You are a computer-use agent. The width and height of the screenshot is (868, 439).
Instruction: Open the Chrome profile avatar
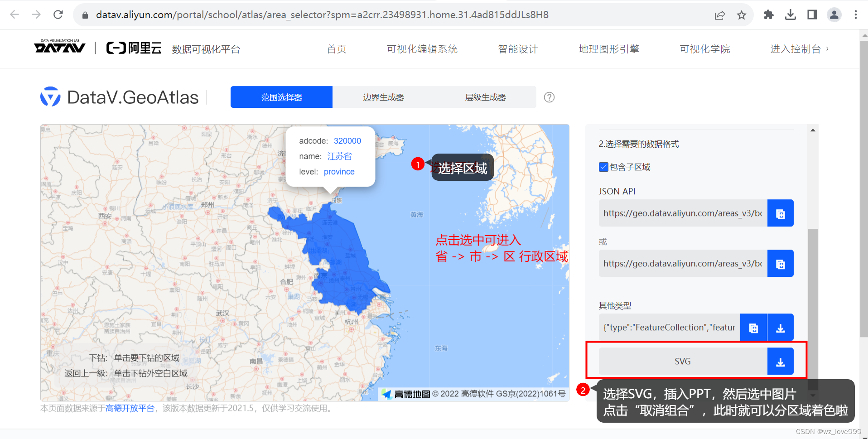pyautogui.click(x=834, y=14)
